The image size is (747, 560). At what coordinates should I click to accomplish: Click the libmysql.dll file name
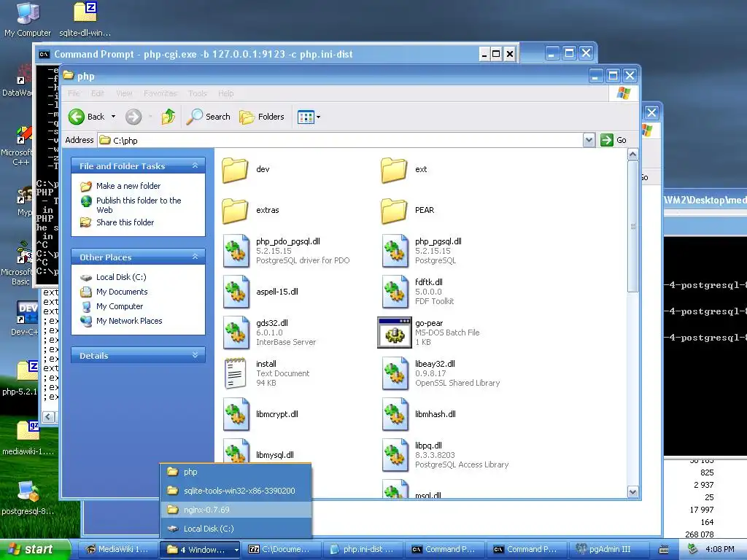[x=275, y=455]
